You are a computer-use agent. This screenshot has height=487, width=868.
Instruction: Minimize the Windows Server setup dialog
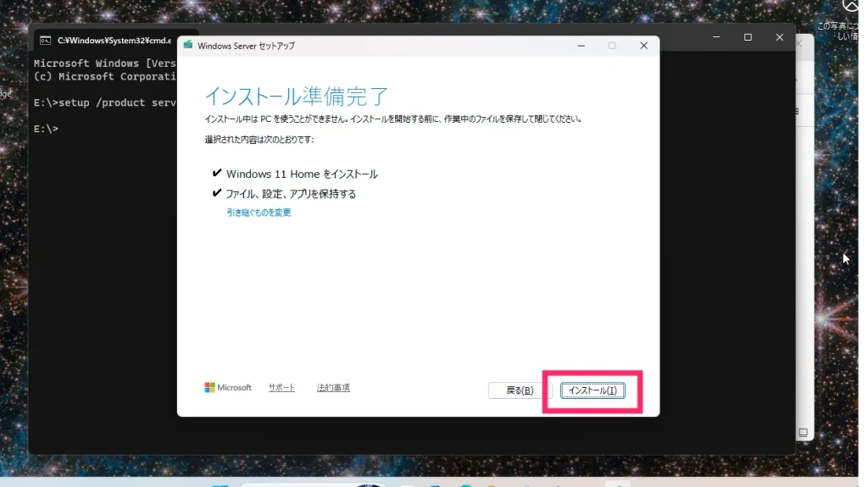pyautogui.click(x=581, y=46)
